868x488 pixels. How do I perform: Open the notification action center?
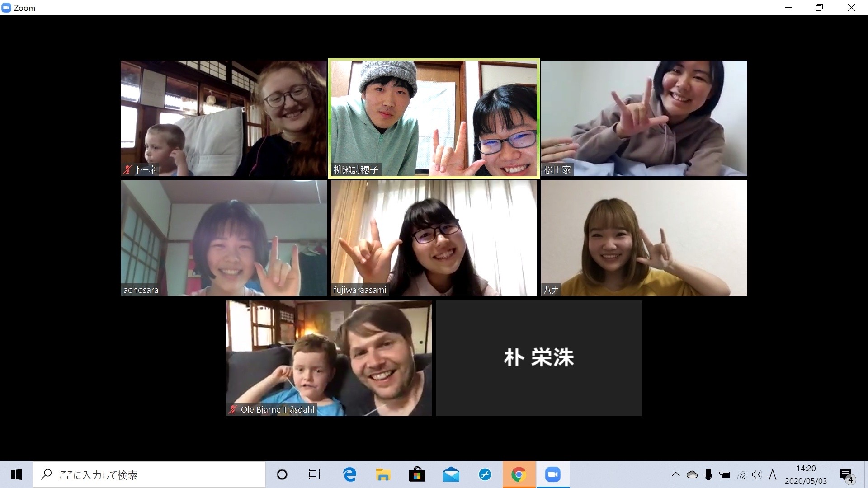pos(846,475)
